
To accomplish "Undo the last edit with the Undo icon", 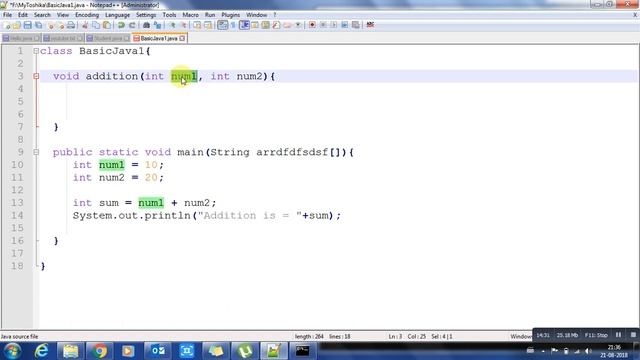I will [121, 25].
